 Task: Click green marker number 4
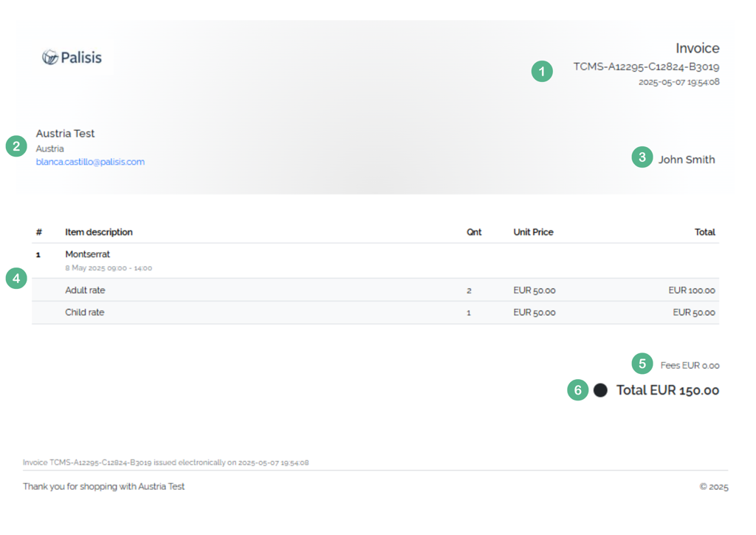(x=16, y=279)
